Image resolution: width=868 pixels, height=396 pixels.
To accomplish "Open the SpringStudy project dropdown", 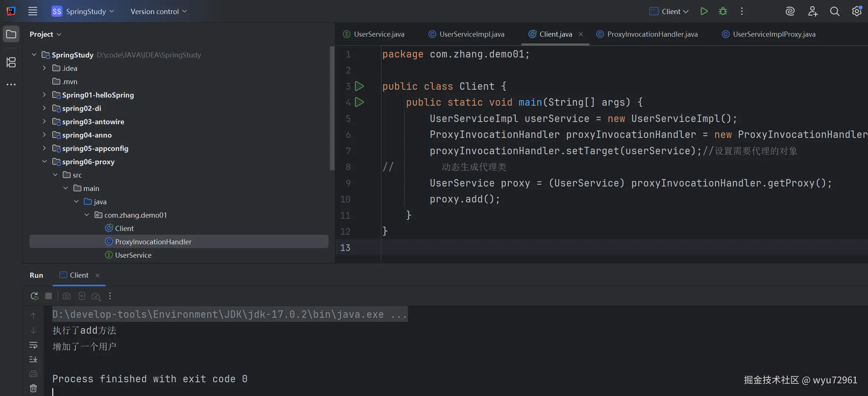I will [83, 11].
